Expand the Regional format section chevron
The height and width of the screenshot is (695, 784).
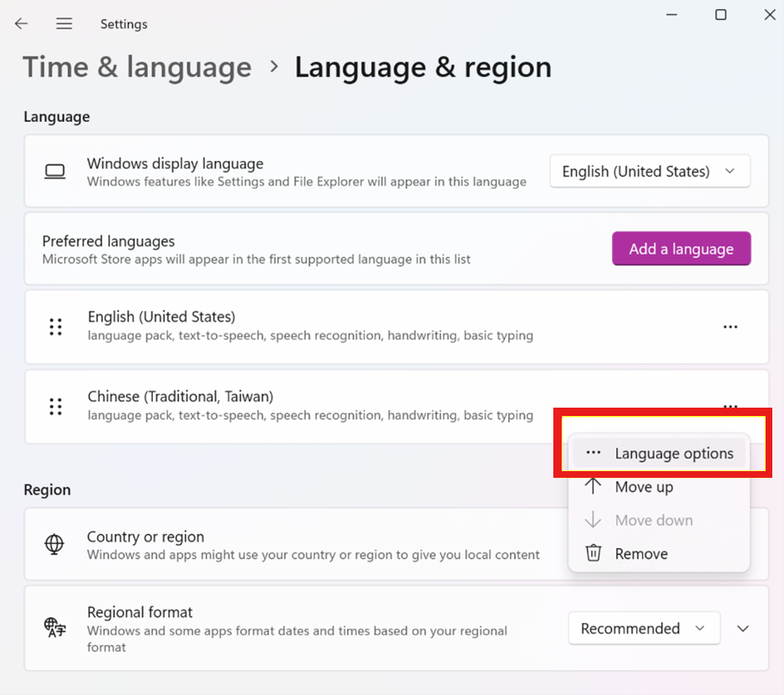pyautogui.click(x=744, y=628)
